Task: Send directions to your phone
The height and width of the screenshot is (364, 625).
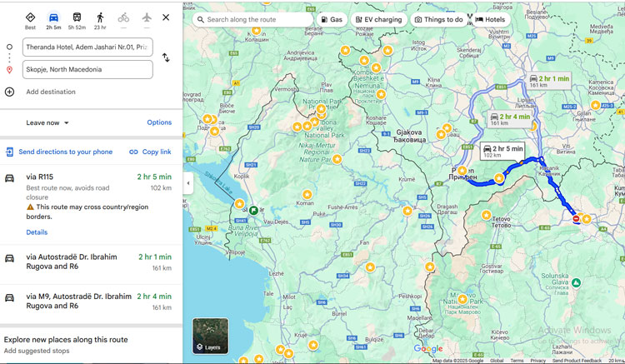Action: click(59, 152)
